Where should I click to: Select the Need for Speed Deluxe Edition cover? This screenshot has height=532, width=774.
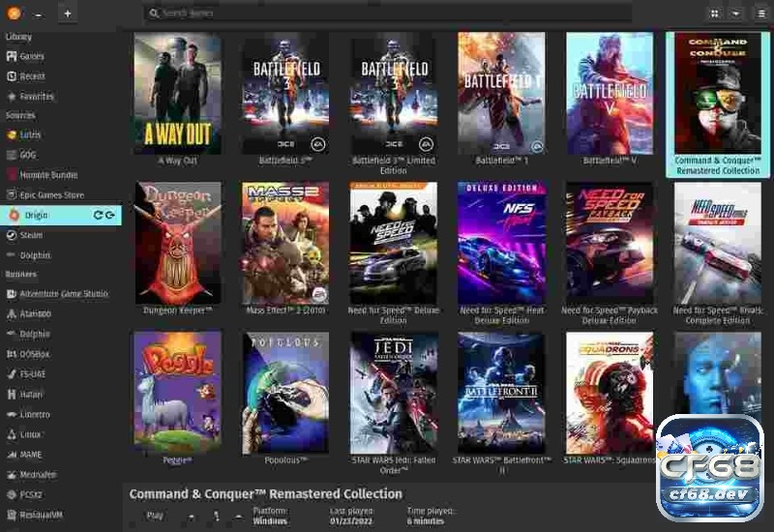tap(394, 243)
